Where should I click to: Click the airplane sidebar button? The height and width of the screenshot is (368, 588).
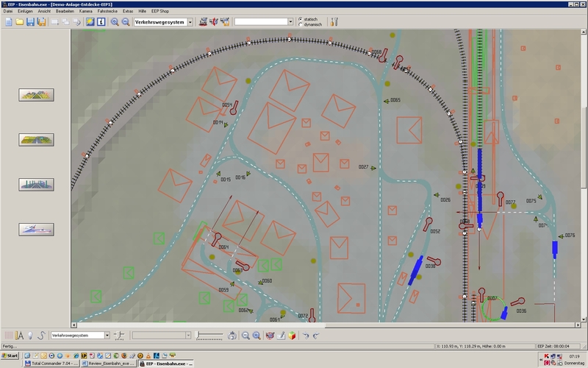[x=36, y=230]
